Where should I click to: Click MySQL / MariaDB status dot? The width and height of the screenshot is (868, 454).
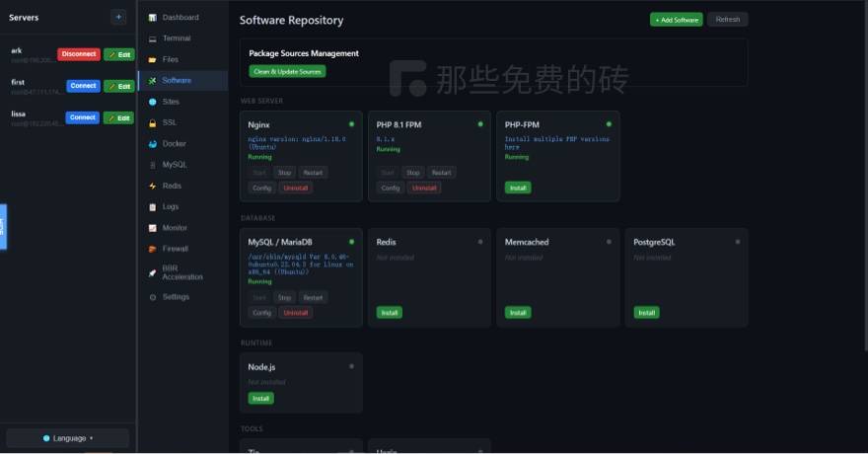tap(351, 242)
